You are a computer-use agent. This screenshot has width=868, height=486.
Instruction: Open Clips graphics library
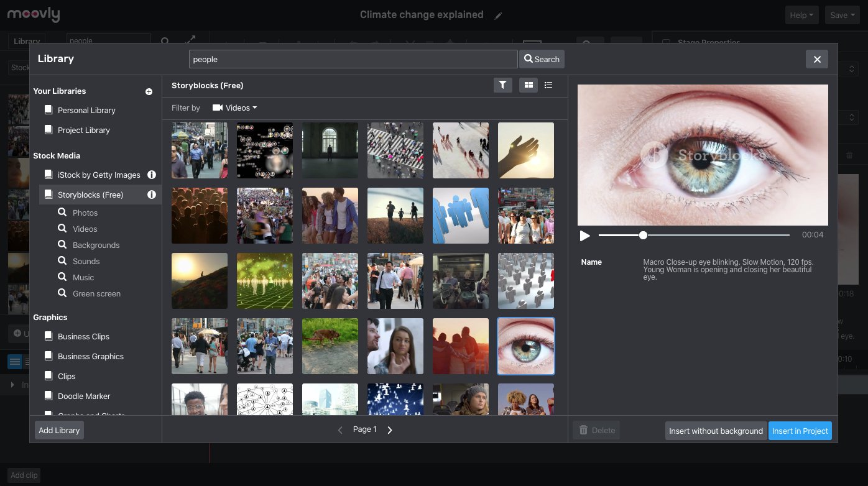[67, 376]
